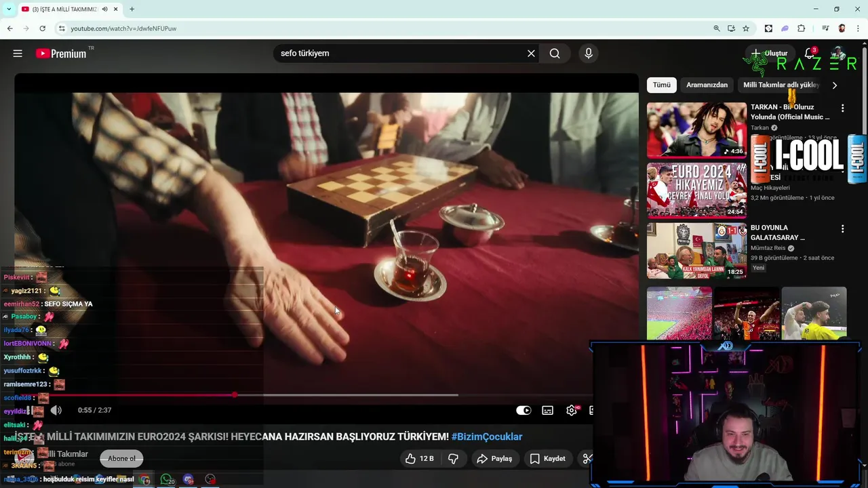This screenshot has height=488, width=868.
Task: Open WhatsApp in the taskbar
Action: [x=166, y=479]
